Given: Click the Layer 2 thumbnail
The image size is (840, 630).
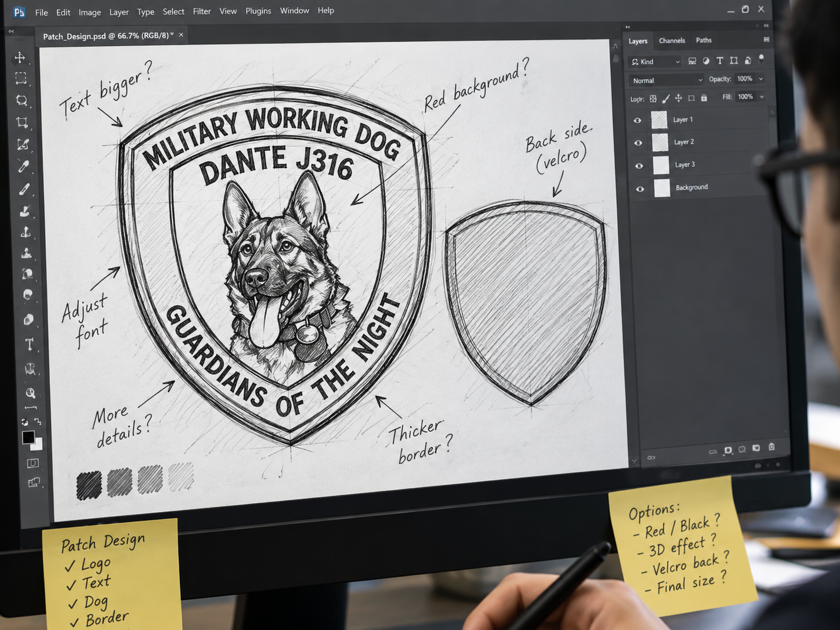Looking at the screenshot, I should click(660, 142).
